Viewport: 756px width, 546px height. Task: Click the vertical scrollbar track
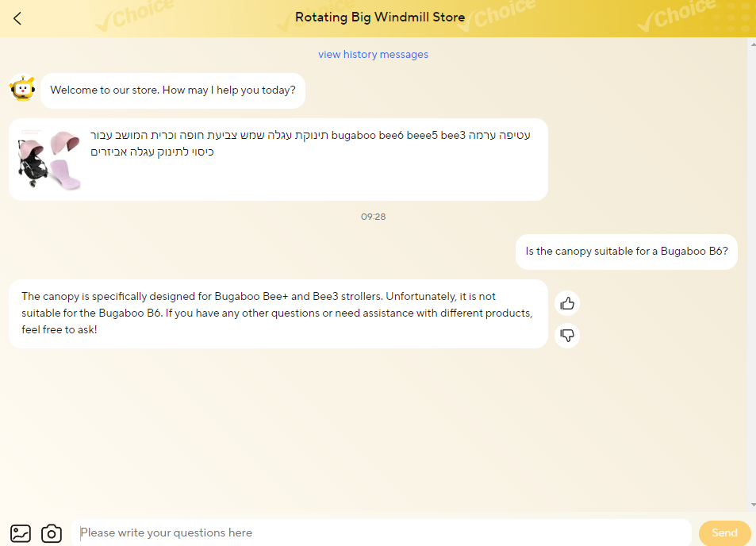tap(751, 278)
